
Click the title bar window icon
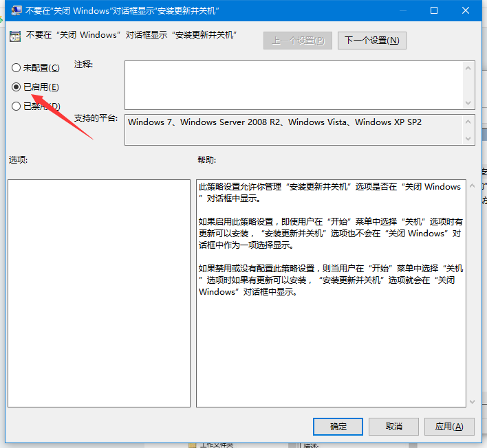16,10
